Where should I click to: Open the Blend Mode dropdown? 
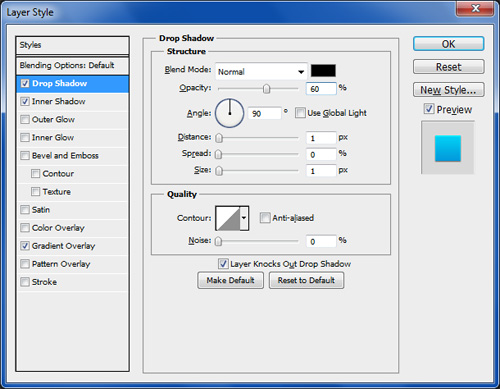click(261, 71)
